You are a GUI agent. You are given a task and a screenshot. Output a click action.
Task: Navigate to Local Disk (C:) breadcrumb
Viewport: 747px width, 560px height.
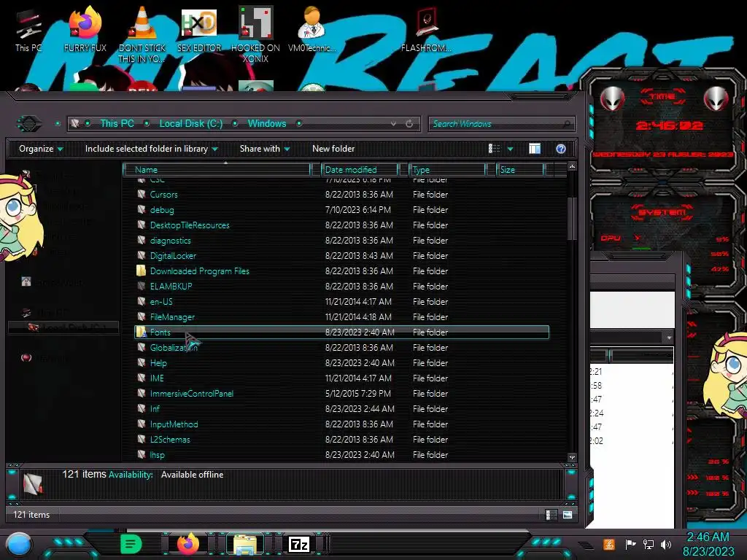[190, 124]
